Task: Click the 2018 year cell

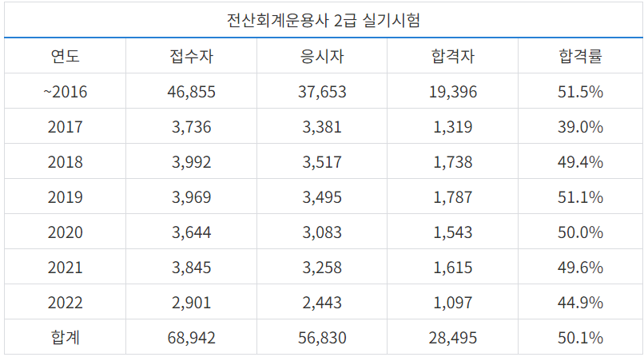Action: (x=65, y=161)
